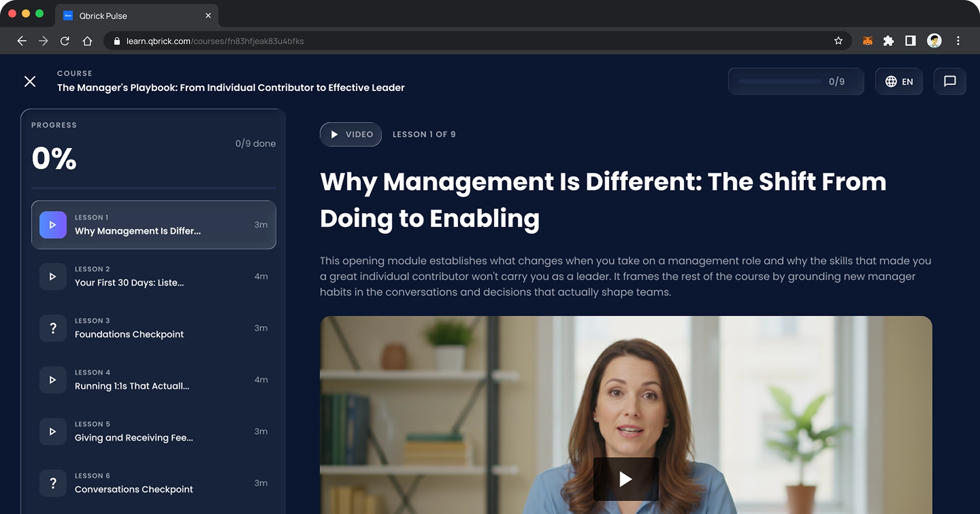
Task: Reload the current page
Action: tap(65, 41)
